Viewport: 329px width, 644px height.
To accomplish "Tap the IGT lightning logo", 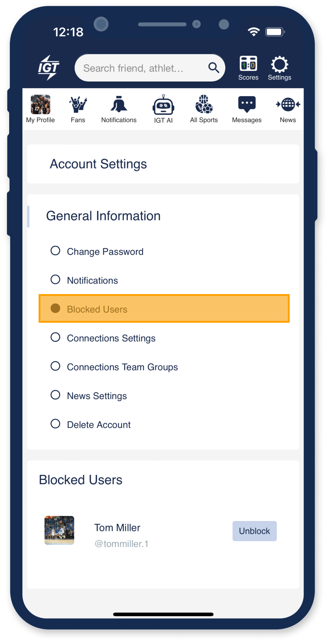I will pos(49,68).
